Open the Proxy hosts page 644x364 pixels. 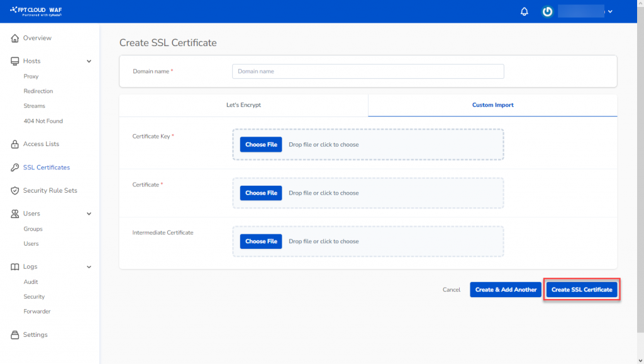31,76
